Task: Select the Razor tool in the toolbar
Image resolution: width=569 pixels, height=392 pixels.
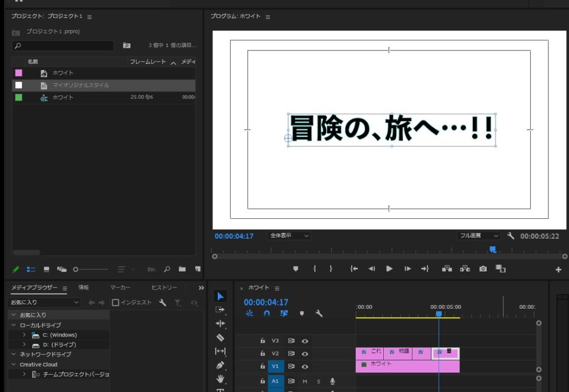Action: tap(221, 337)
